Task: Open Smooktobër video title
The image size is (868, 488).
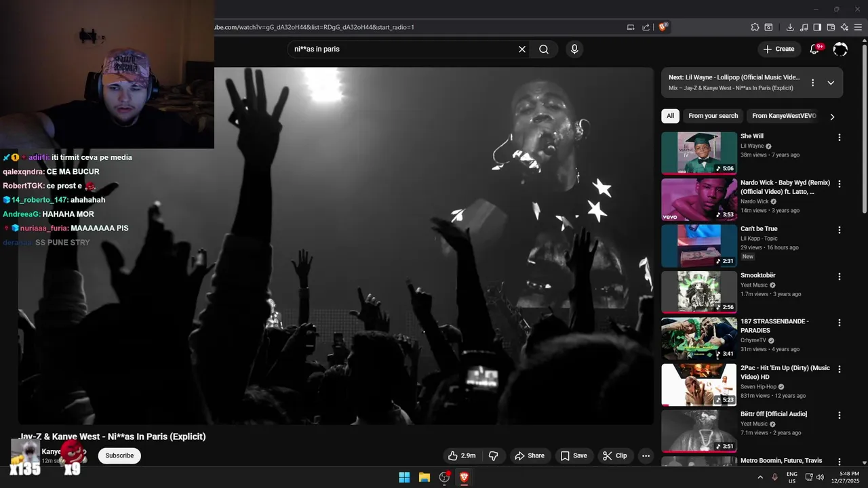Action: pos(758,275)
